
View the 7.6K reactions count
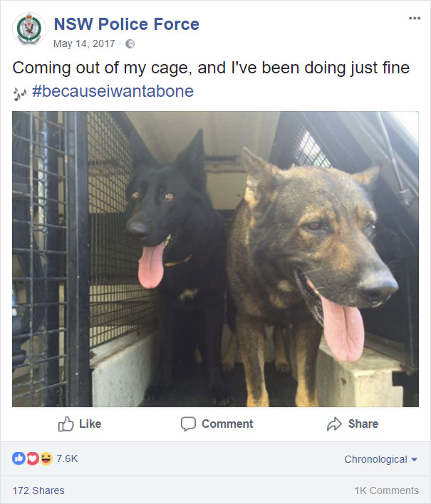point(67,458)
